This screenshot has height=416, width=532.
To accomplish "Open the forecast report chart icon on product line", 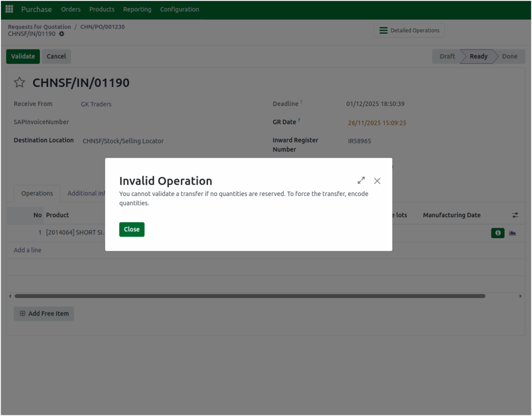I will [x=513, y=233].
